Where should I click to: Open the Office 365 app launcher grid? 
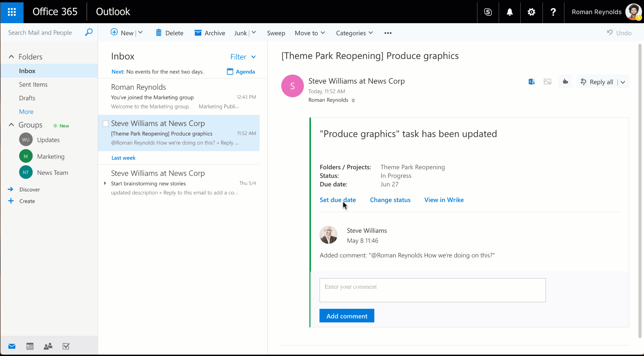pyautogui.click(x=12, y=12)
